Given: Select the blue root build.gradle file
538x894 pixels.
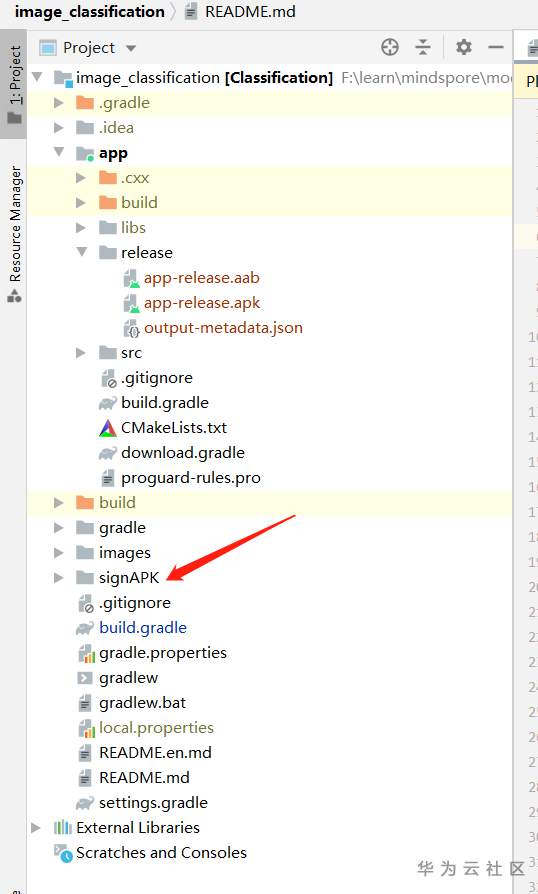Looking at the screenshot, I should pos(143,628).
